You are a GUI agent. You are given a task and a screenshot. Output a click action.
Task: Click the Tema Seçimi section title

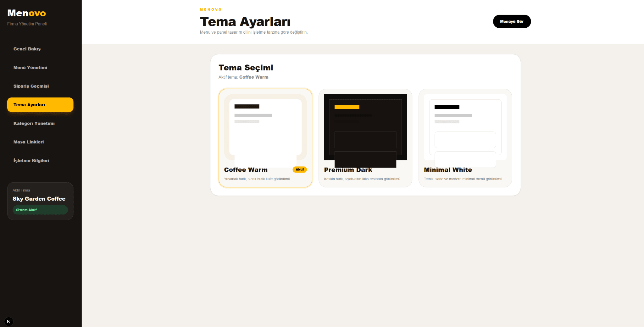[x=246, y=68]
